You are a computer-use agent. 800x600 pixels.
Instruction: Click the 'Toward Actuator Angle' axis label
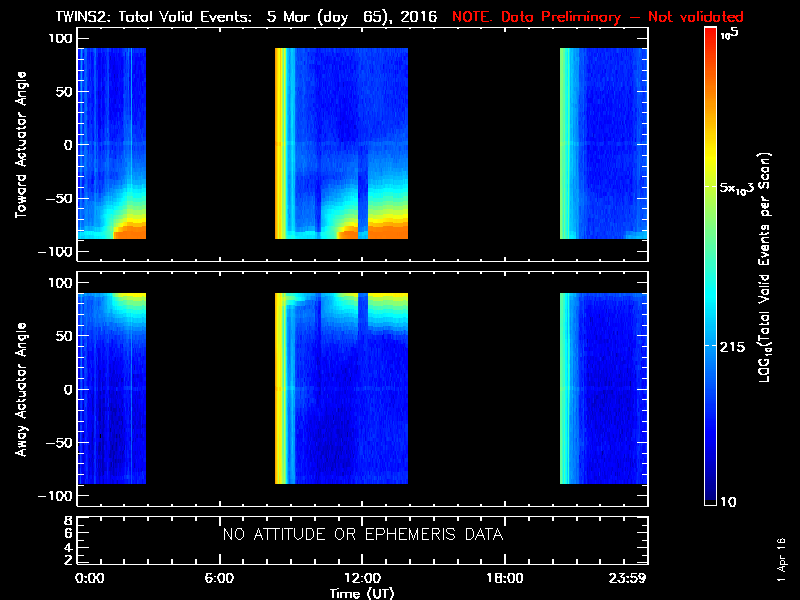point(20,144)
